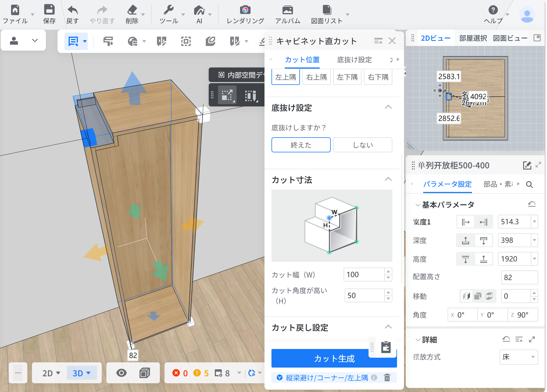547x392 pixels.
Task: Open the ツール wrench menu
Action: point(169,10)
